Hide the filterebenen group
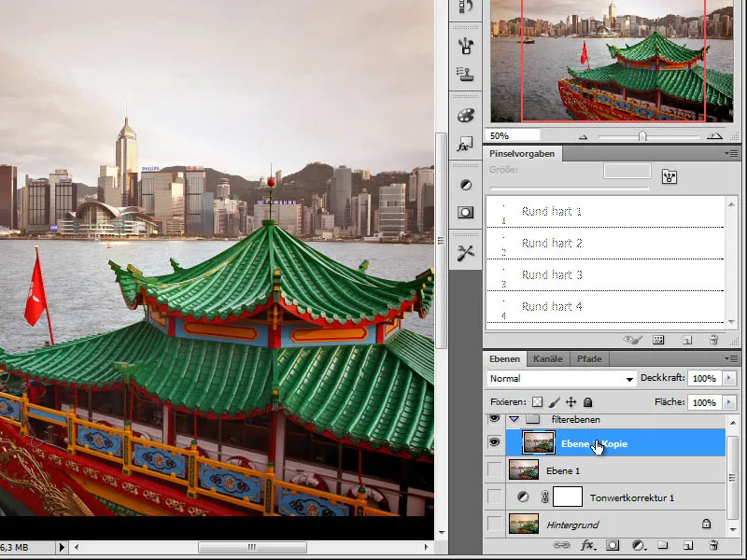This screenshot has height=560, width=747. pos(494,420)
